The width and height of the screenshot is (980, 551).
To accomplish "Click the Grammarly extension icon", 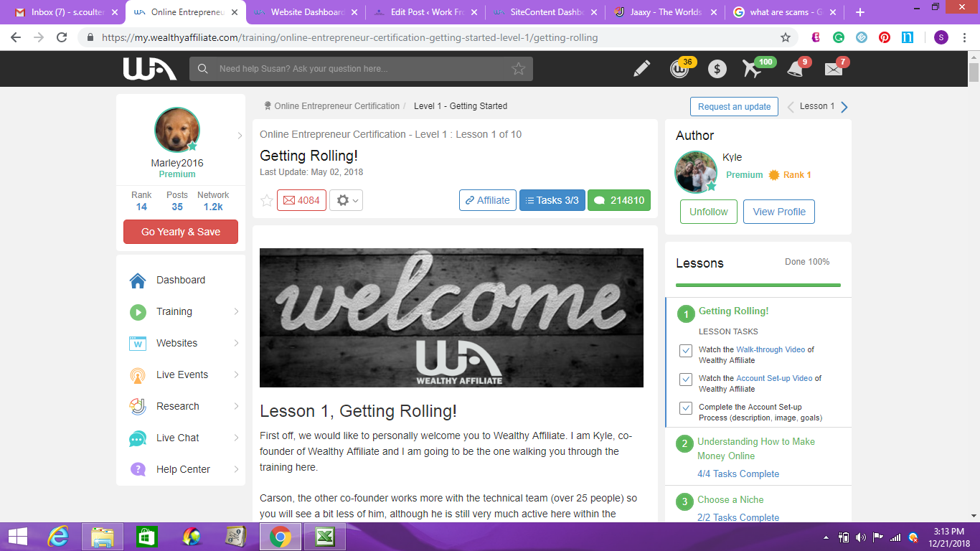I will (x=839, y=37).
